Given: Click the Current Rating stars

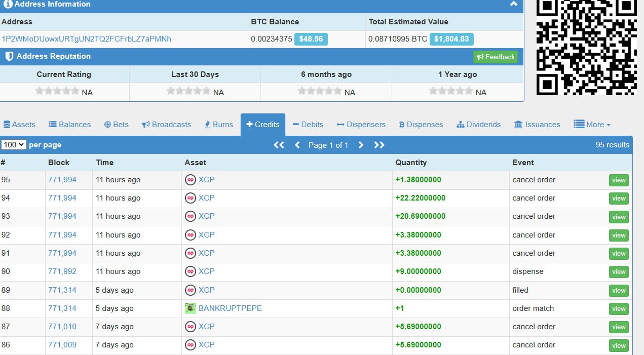Looking at the screenshot, I should point(57,91).
